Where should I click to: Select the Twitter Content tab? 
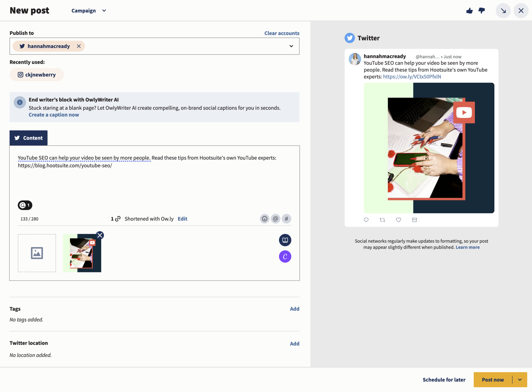coord(29,138)
